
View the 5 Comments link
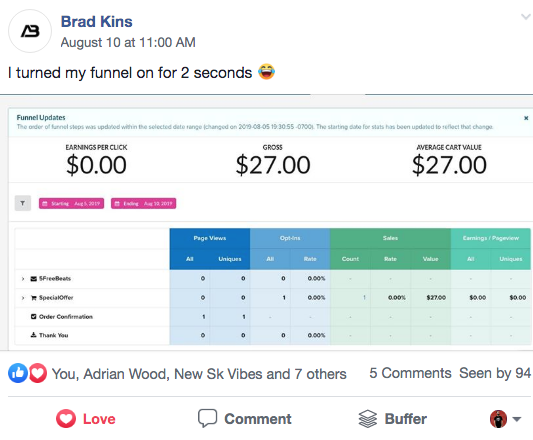(410, 373)
